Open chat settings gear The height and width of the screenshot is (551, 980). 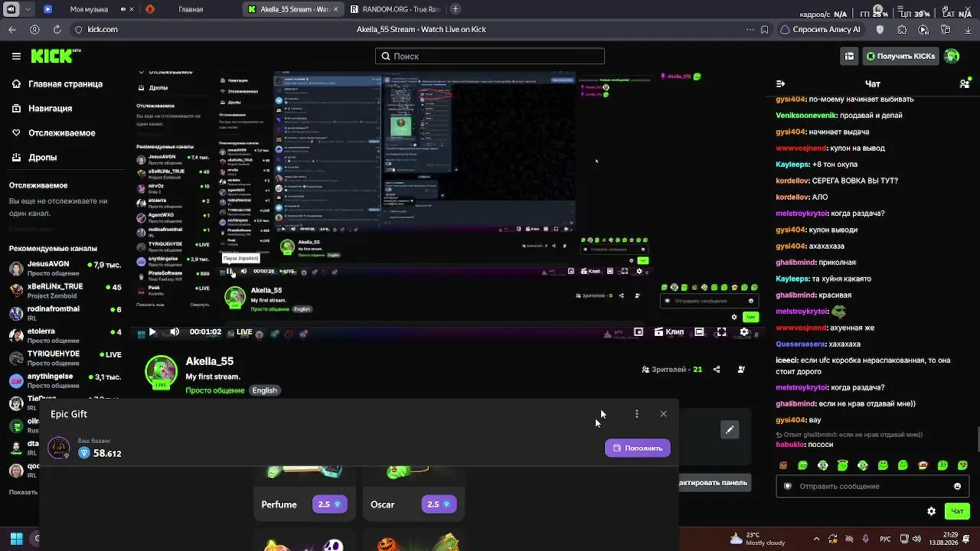[x=932, y=511]
